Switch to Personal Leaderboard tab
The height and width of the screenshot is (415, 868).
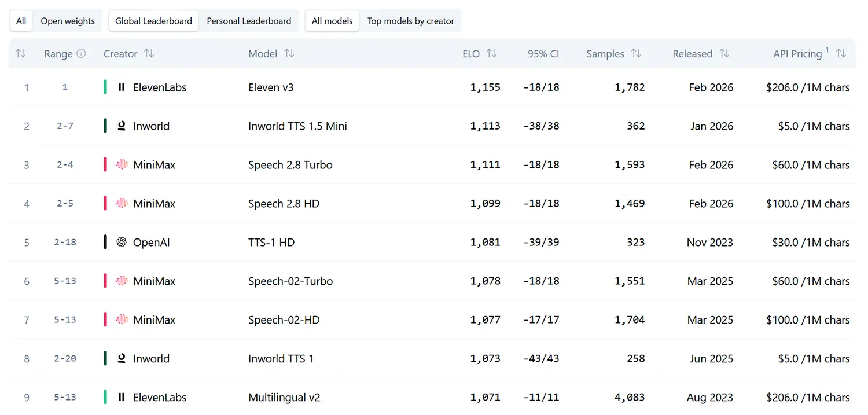(249, 21)
